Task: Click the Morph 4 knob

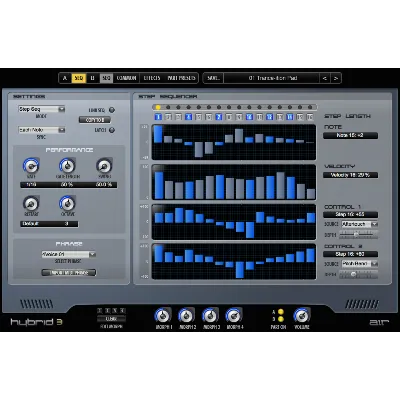Action: click(x=234, y=315)
